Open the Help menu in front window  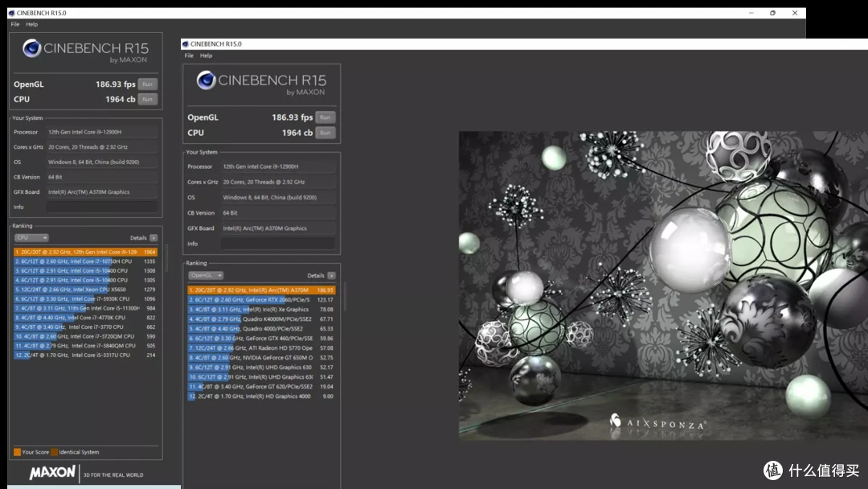[x=206, y=55]
